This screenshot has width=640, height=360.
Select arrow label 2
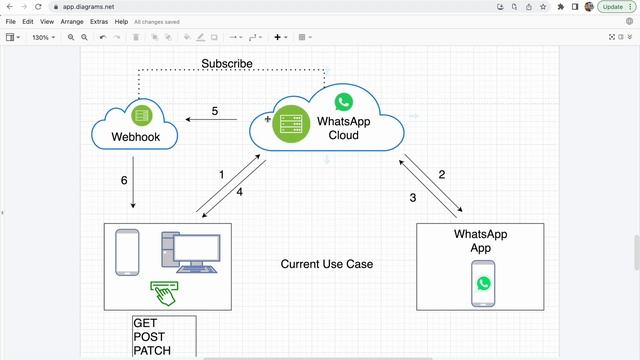(442, 175)
